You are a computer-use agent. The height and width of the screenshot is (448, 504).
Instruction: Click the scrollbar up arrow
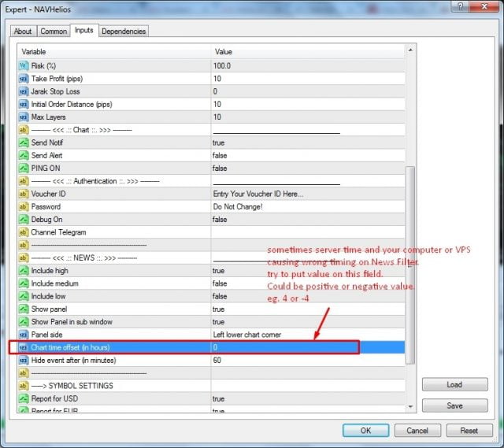[410, 50]
